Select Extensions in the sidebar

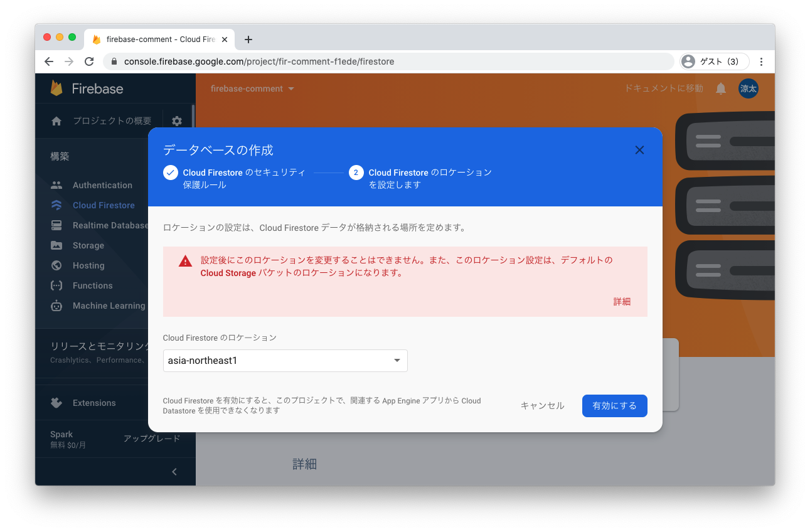94,403
